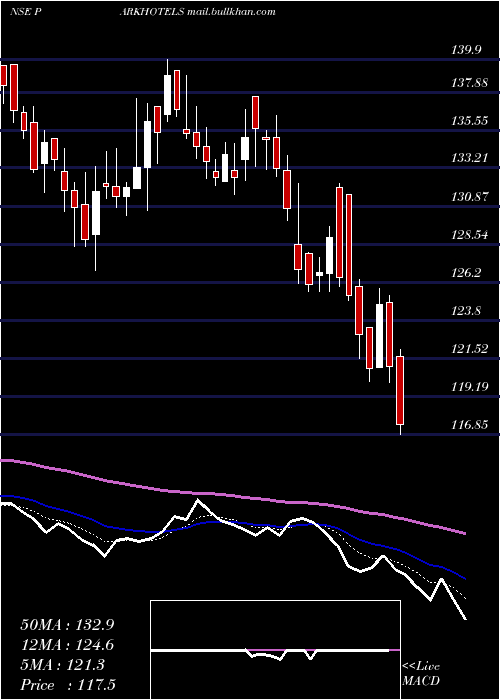Click the 135.55 price level label
Viewport: 500px width, 700px height.
click(x=470, y=121)
